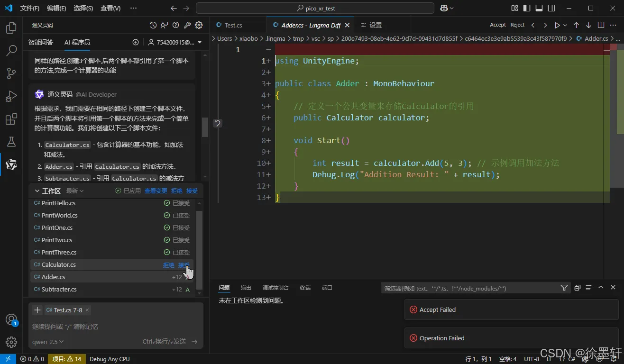Toggle bottom panel visibility

tap(539, 8)
